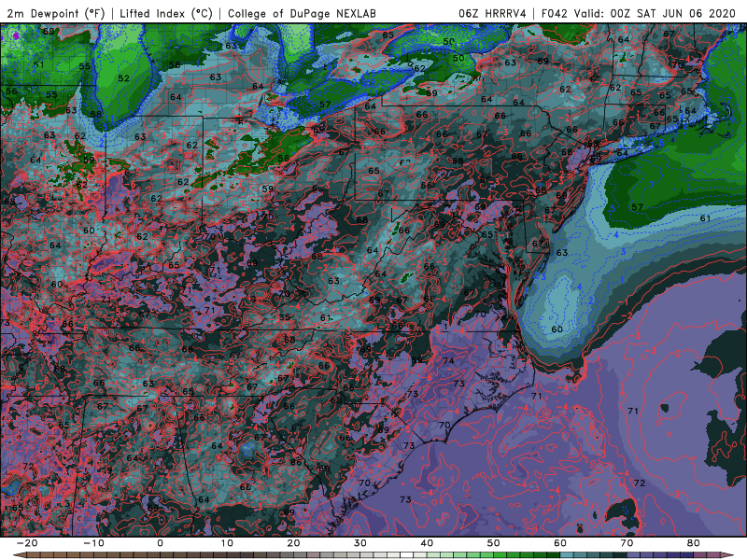Click the -20 label on color scale

pyautogui.click(x=27, y=543)
